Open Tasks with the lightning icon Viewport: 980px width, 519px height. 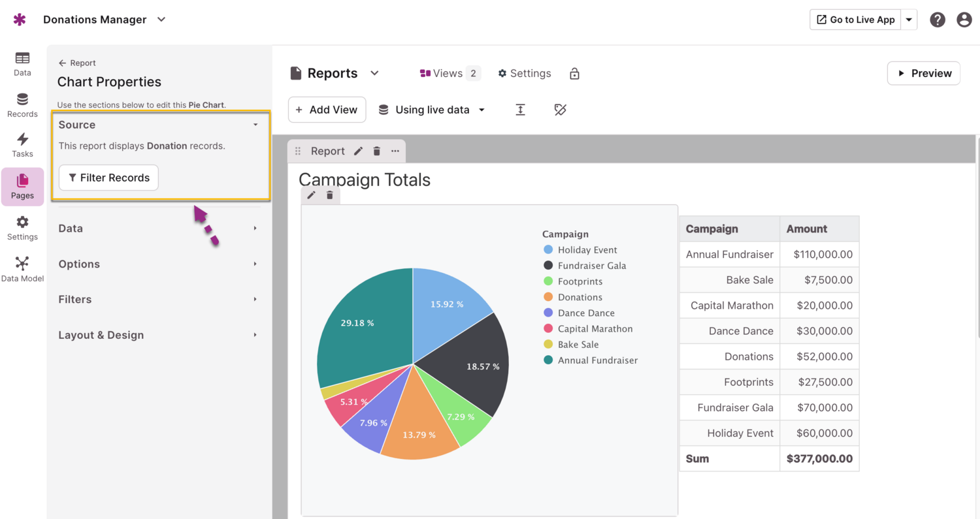(x=22, y=145)
